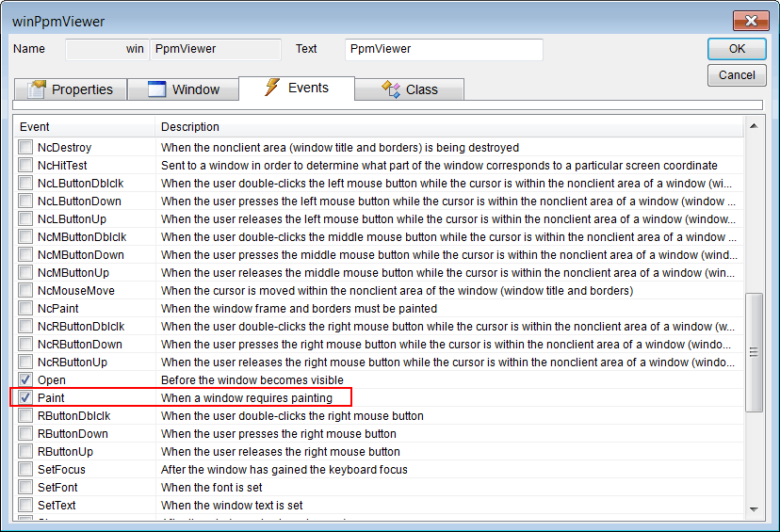
Task: Click the vertical scrollbar thumb
Action: point(754,352)
